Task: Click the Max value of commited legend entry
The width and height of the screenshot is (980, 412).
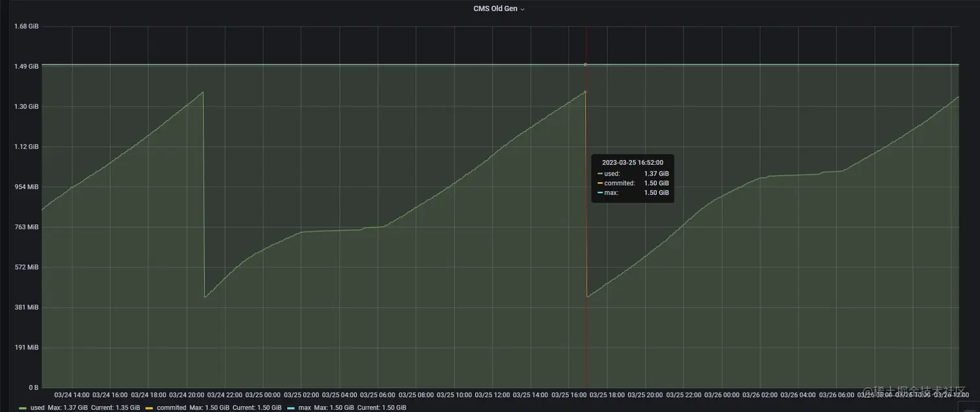Action: (x=209, y=407)
